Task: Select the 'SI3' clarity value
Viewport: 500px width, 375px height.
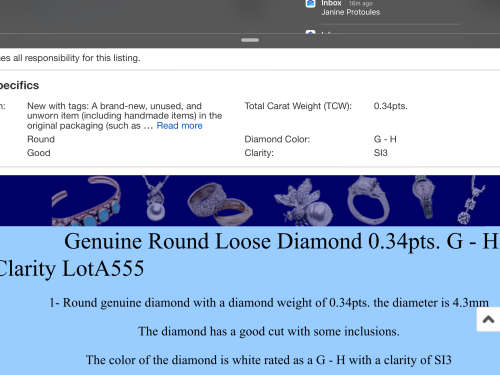Action: pyautogui.click(x=380, y=153)
